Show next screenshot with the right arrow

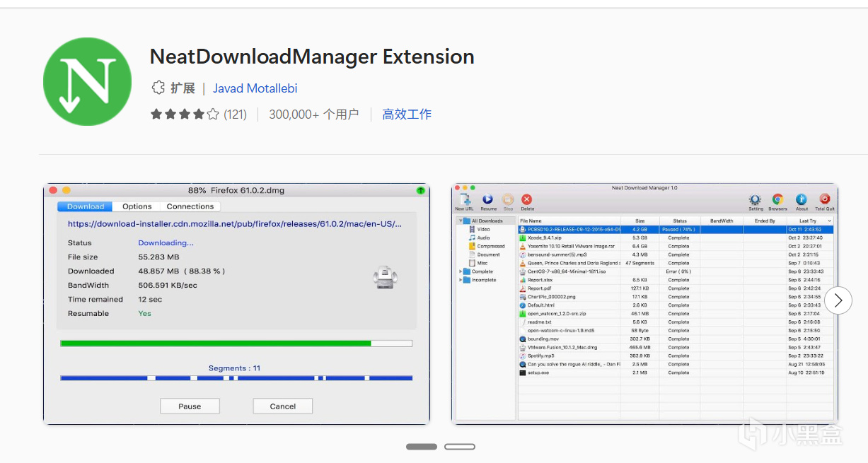[x=838, y=300]
